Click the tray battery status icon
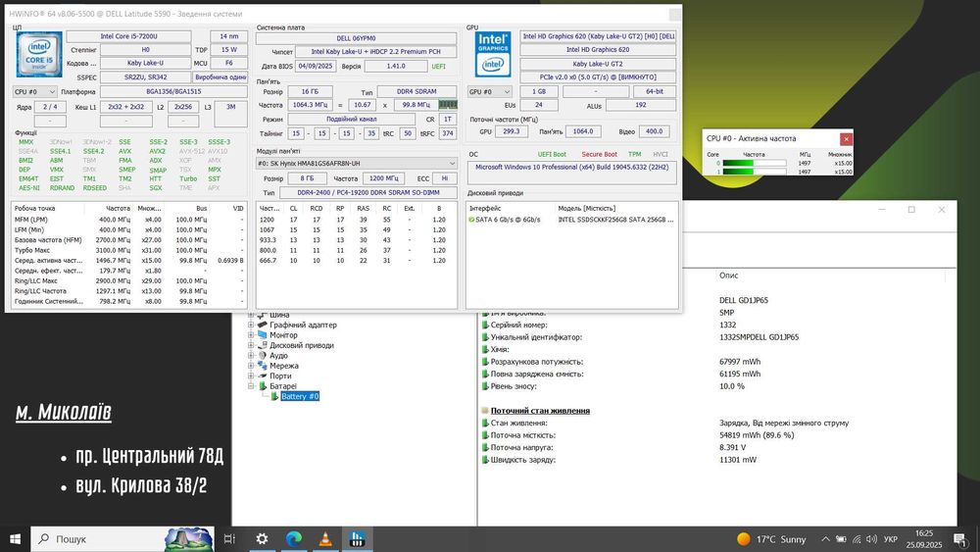980x552 pixels. [x=841, y=539]
